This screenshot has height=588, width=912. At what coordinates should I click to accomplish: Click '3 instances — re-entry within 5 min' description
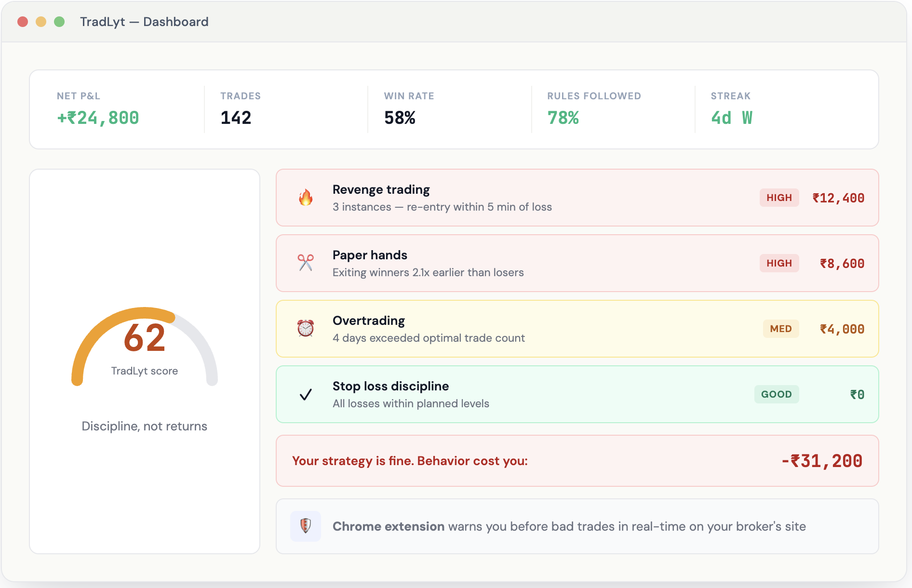coord(443,207)
